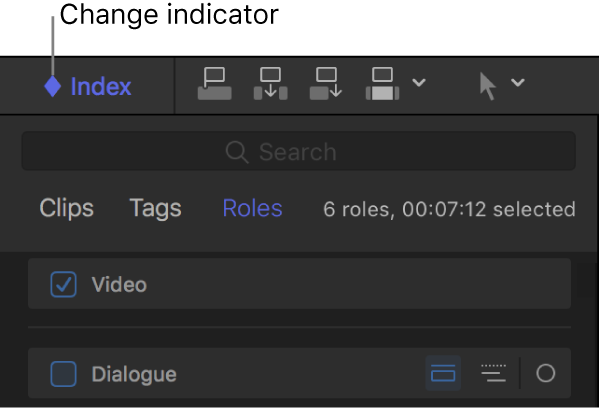Show Dialogue audio lanes icon
The height and width of the screenshot is (410, 599).
[443, 373]
